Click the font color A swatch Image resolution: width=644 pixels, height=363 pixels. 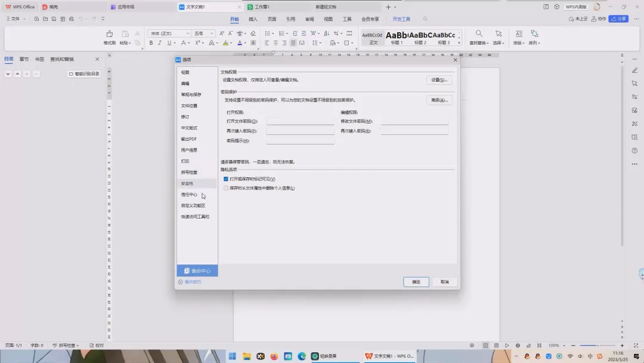tap(240, 43)
